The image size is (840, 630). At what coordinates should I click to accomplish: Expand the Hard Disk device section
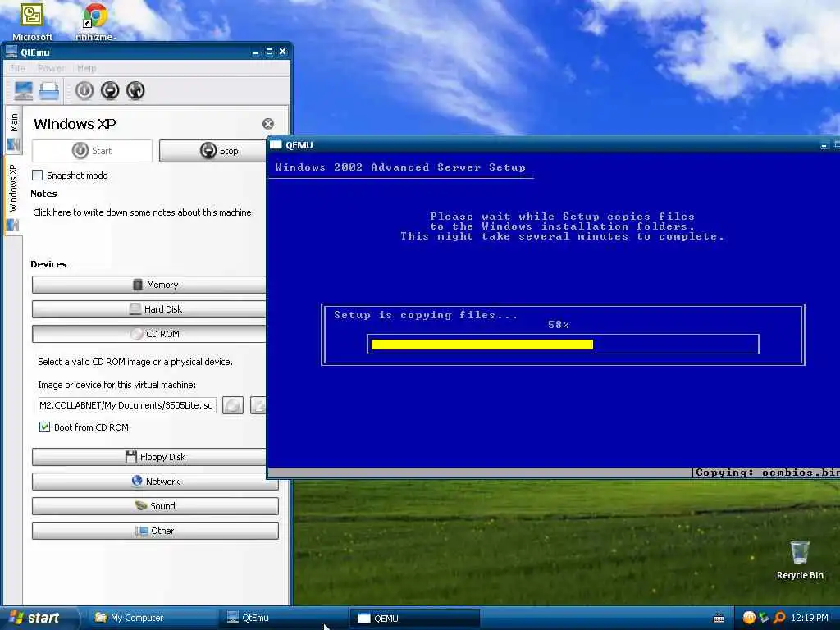[x=149, y=309]
